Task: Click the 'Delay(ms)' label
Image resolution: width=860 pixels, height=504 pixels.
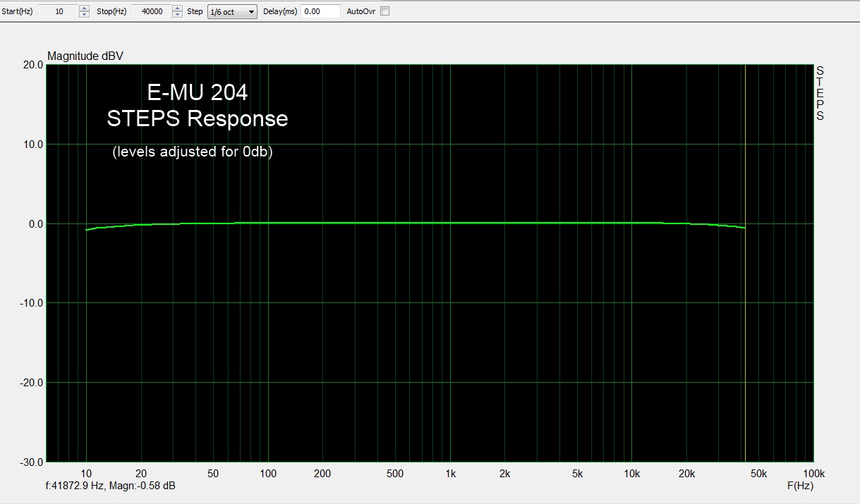Action: coord(281,12)
